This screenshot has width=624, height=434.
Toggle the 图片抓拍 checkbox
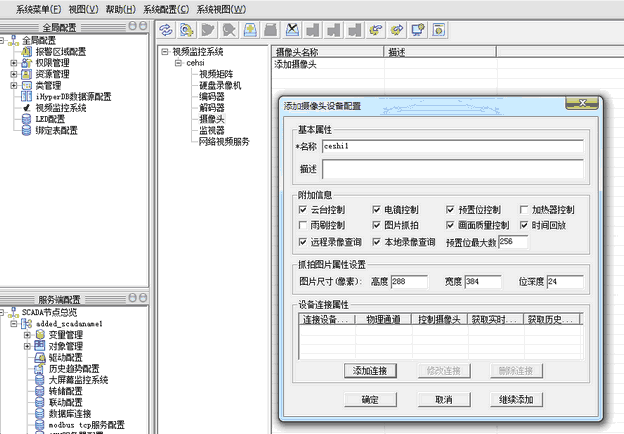click(x=376, y=225)
